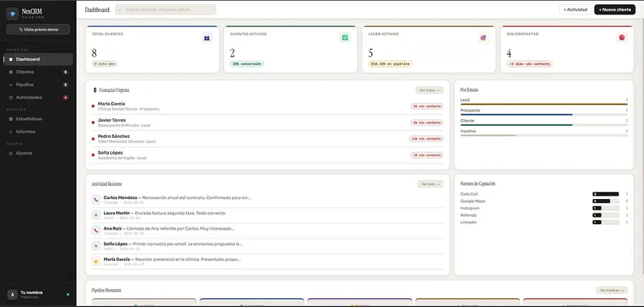Viewport: 644px width, 307px height.
Task: Click the Tu nombre profile area
Action: tap(38, 294)
